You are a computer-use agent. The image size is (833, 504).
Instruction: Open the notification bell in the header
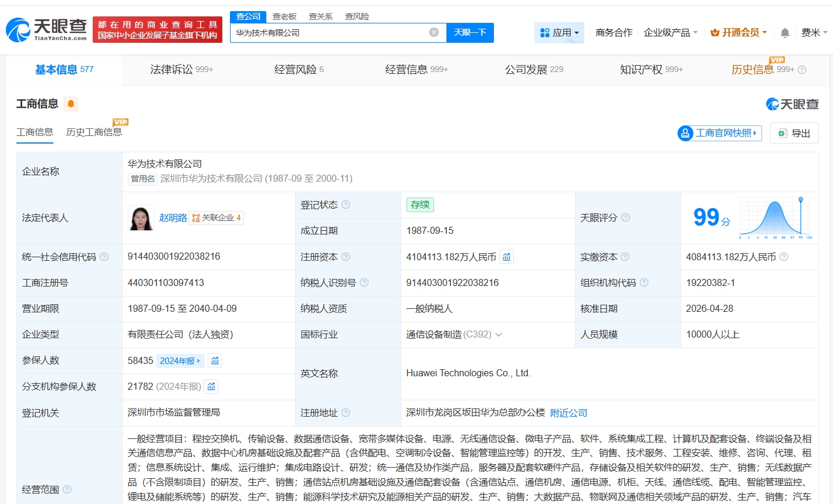pos(785,33)
